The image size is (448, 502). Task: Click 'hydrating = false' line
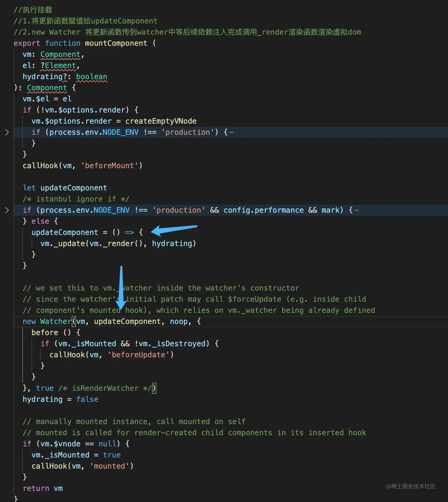(x=61, y=399)
